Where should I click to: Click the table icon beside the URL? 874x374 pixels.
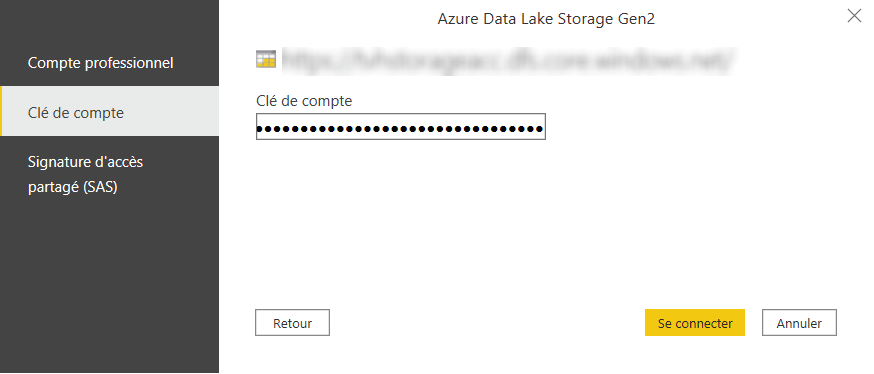pyautogui.click(x=266, y=60)
